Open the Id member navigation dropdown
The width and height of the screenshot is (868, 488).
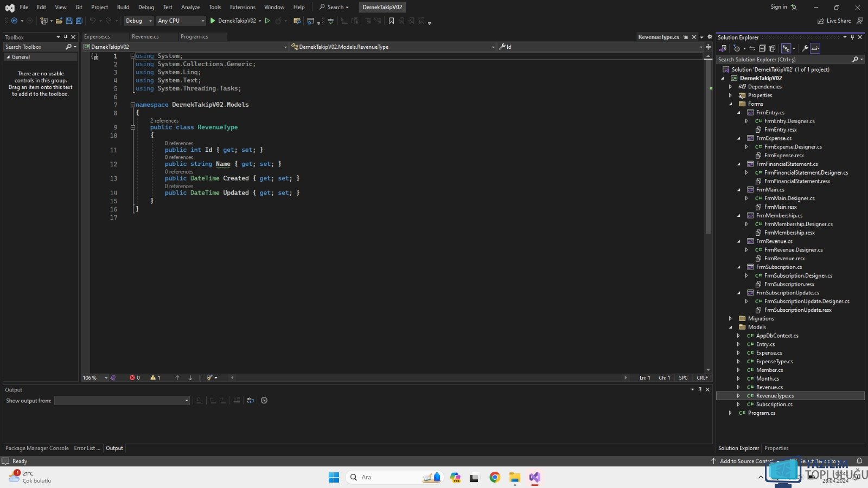click(601, 47)
